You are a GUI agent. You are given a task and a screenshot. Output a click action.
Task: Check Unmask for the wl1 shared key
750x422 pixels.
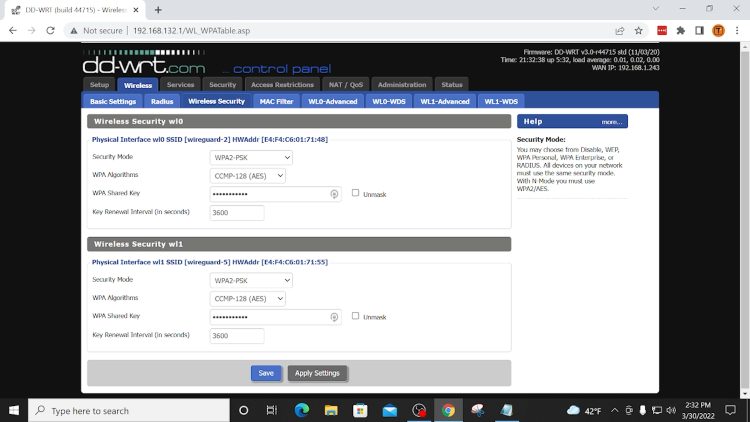(x=355, y=316)
